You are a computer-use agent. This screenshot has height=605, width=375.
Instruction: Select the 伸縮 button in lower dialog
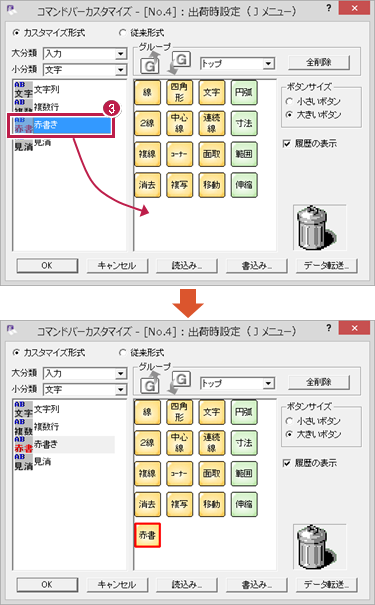click(244, 504)
